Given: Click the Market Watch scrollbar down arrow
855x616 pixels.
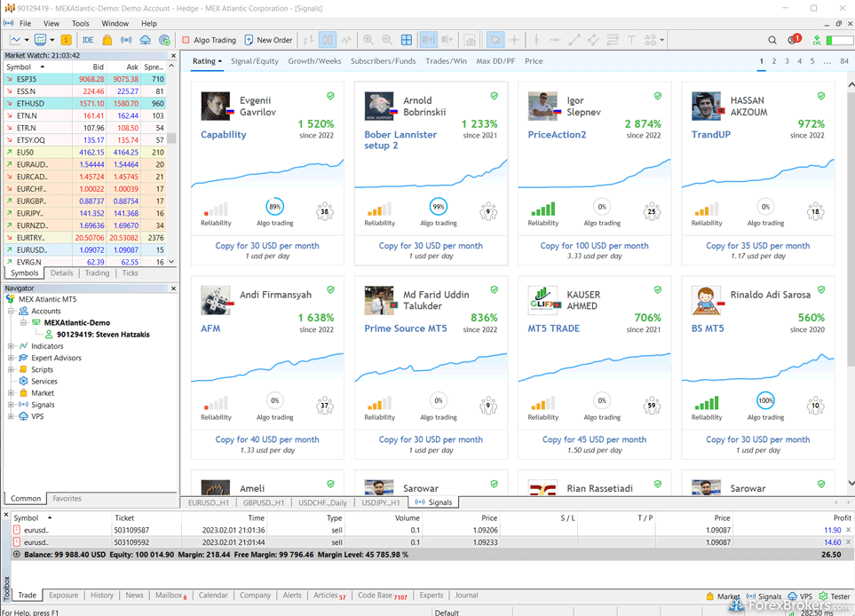Looking at the screenshot, I should click(x=171, y=262).
